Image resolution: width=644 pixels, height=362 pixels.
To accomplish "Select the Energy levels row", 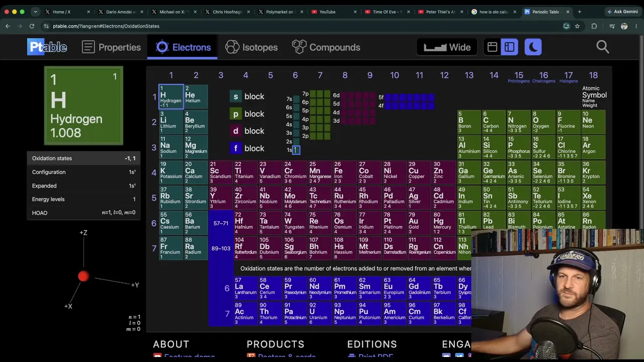I will coord(84,199).
